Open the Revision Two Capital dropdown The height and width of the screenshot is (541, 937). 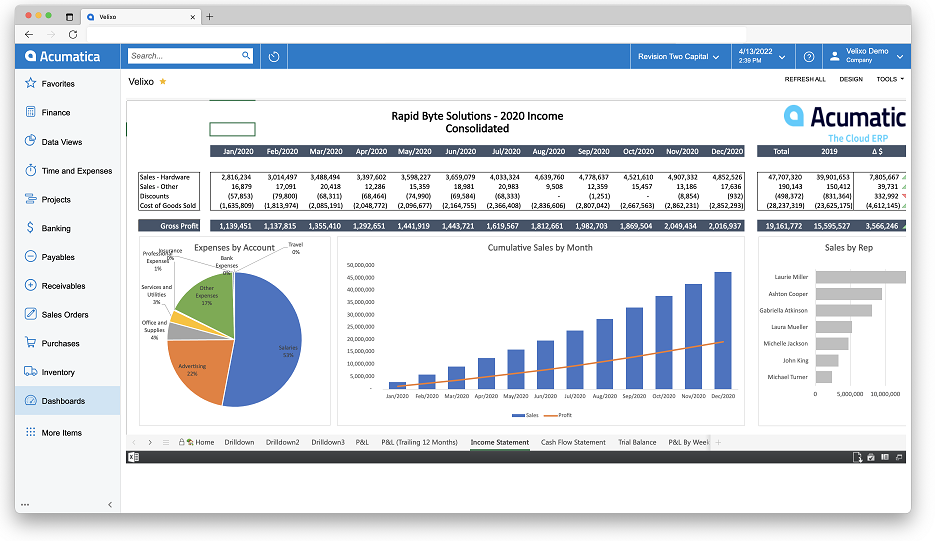678,57
